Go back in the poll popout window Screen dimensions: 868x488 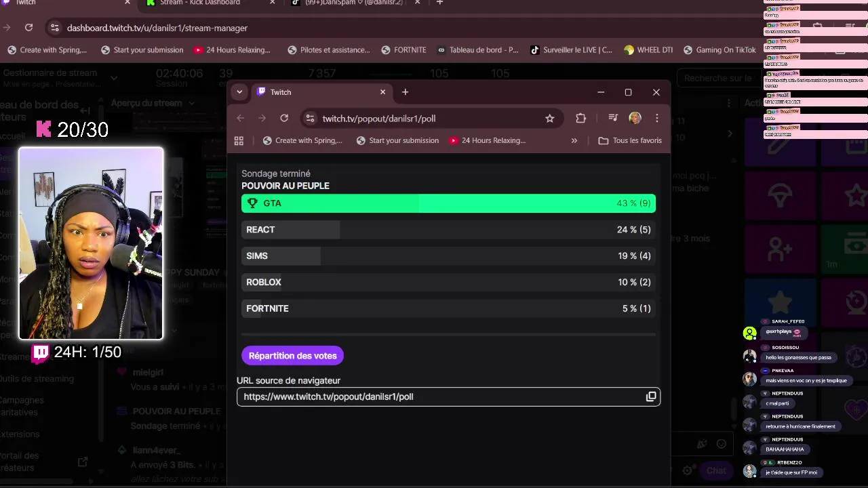241,118
